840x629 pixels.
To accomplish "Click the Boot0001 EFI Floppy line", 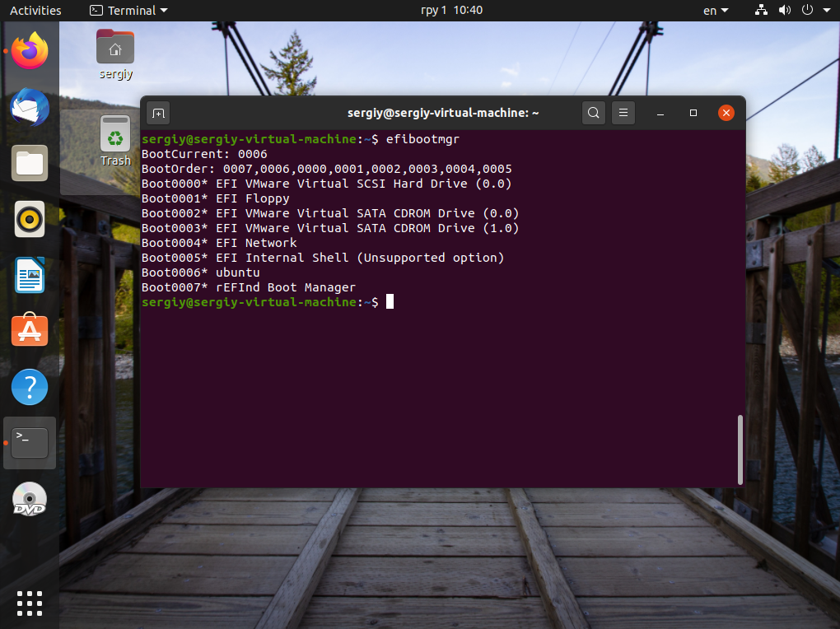I will point(216,198).
